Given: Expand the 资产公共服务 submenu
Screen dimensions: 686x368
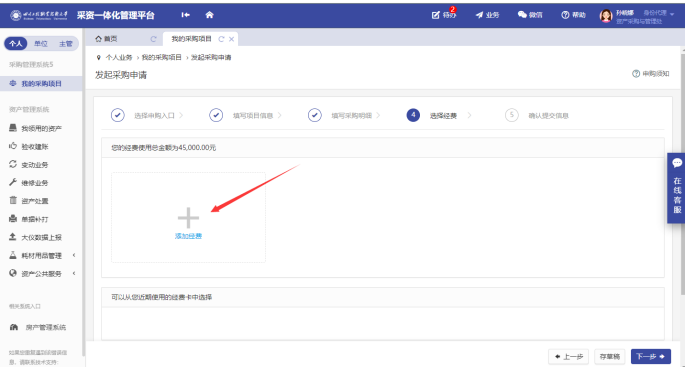Looking at the screenshot, I should pyautogui.click(x=74, y=273).
